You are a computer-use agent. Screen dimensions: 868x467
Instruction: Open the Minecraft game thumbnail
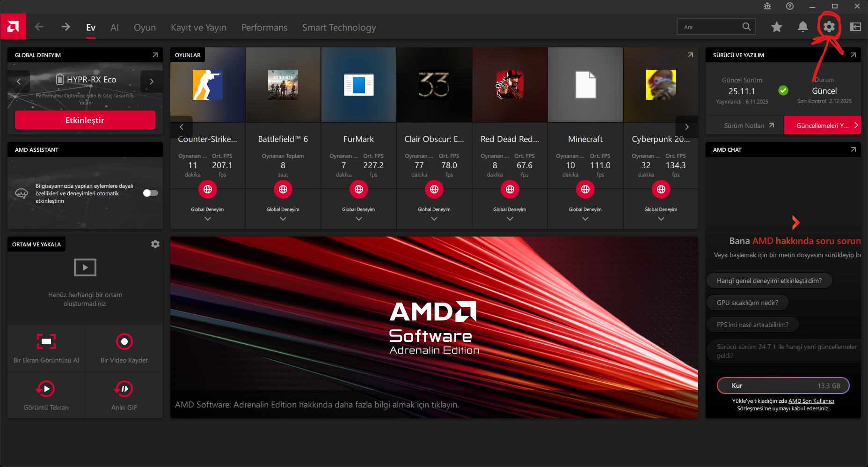coord(585,85)
